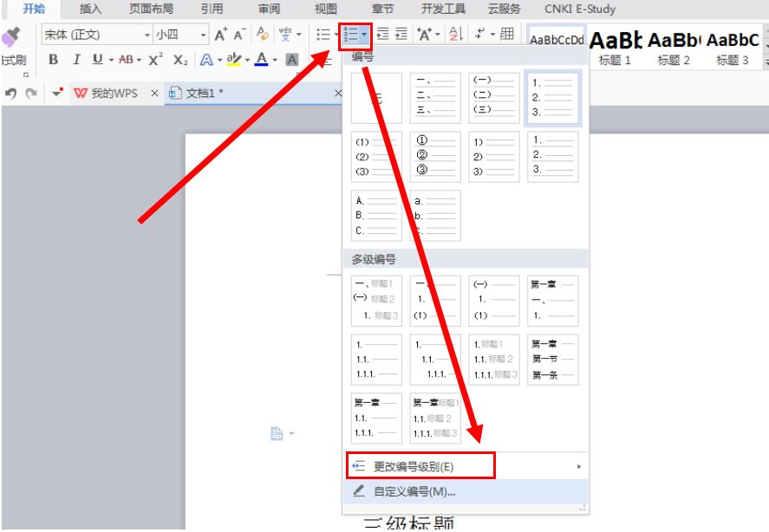
Task: Open the font size dropdown 小四
Action: [x=203, y=35]
